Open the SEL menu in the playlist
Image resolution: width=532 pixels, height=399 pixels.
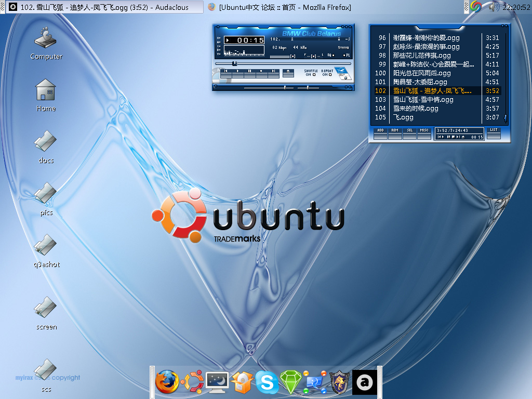[x=409, y=134]
